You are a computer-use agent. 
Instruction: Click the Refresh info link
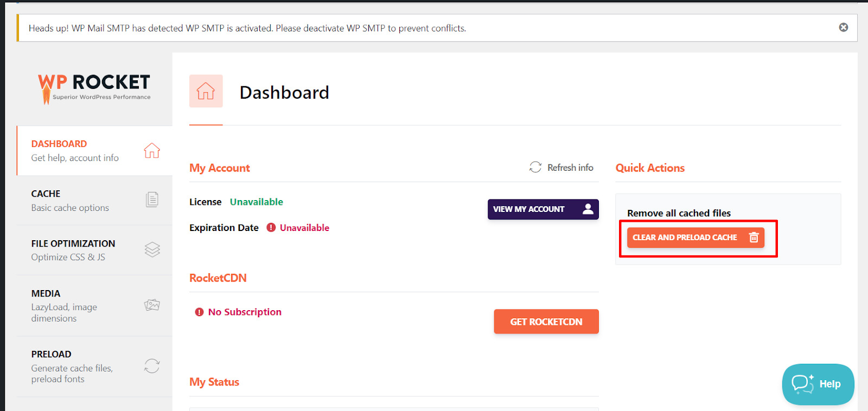570,168
